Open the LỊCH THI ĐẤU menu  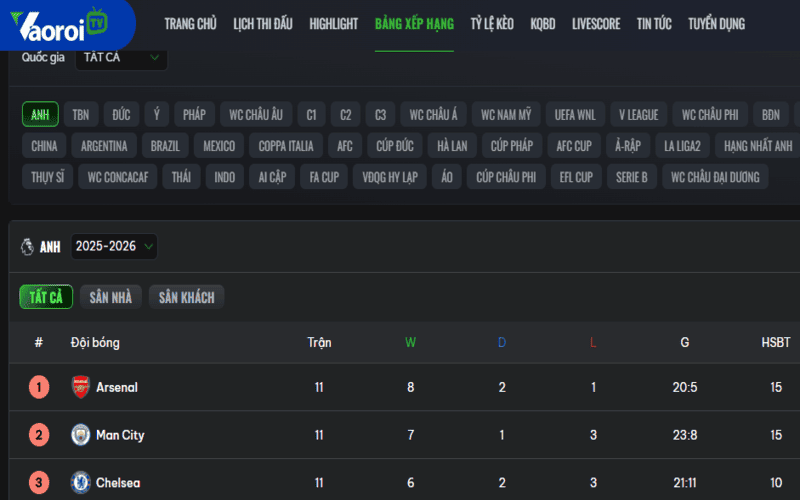263,24
